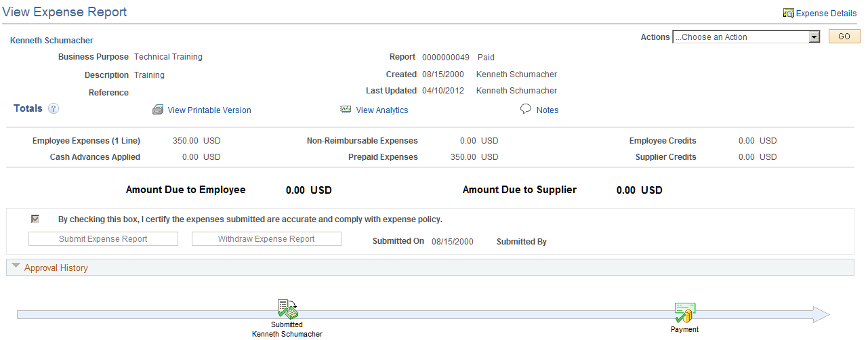Select report number 0000000049
The image size is (868, 340).
[446, 58]
